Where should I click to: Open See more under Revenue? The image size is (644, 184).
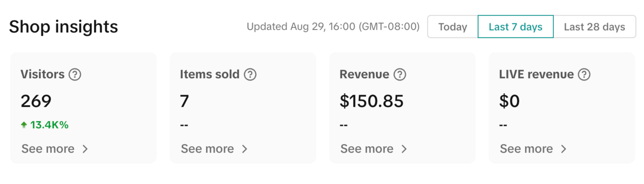point(367,149)
